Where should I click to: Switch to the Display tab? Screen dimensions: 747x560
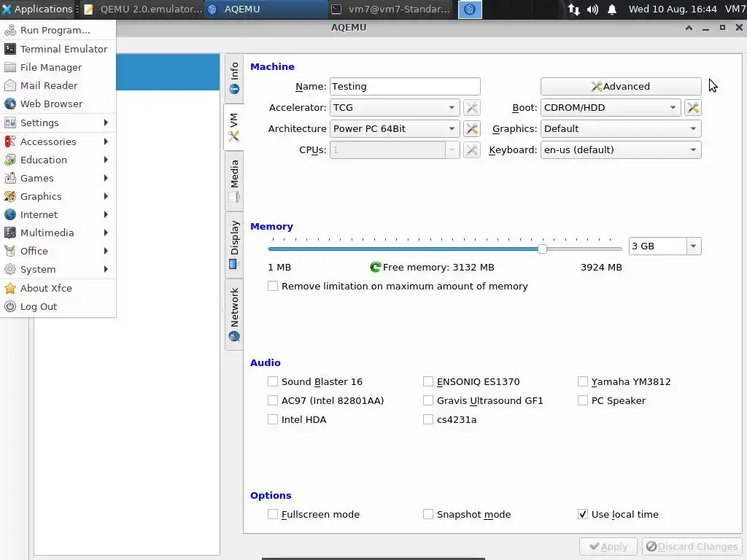(x=234, y=245)
